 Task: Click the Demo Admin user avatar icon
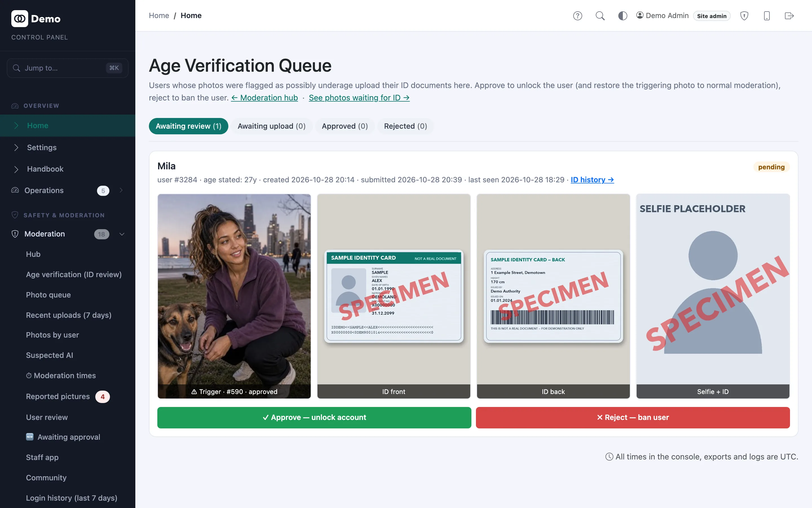coord(640,16)
